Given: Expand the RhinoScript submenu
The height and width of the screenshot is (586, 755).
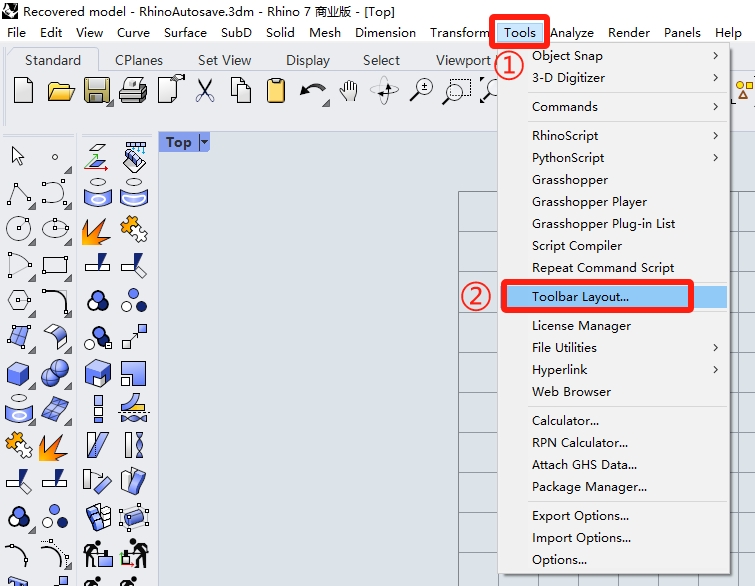Looking at the screenshot, I should (716, 136).
